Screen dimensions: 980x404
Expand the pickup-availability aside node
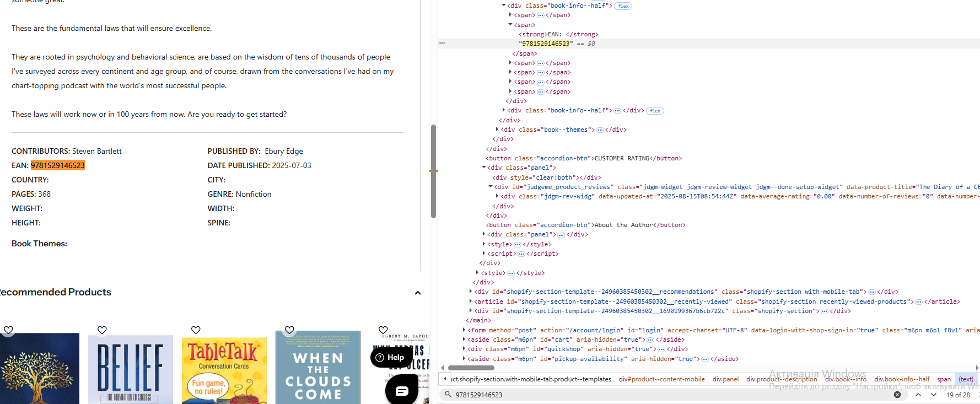pos(464,359)
